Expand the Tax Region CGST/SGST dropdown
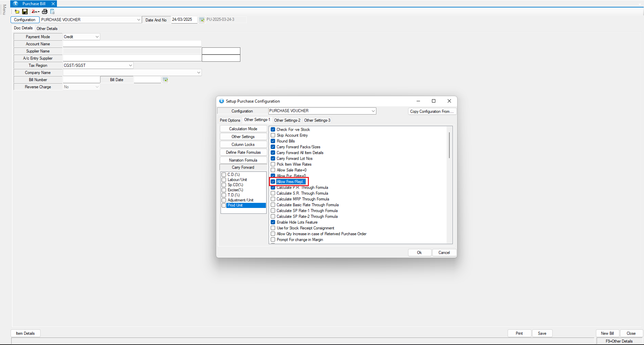 (130, 65)
